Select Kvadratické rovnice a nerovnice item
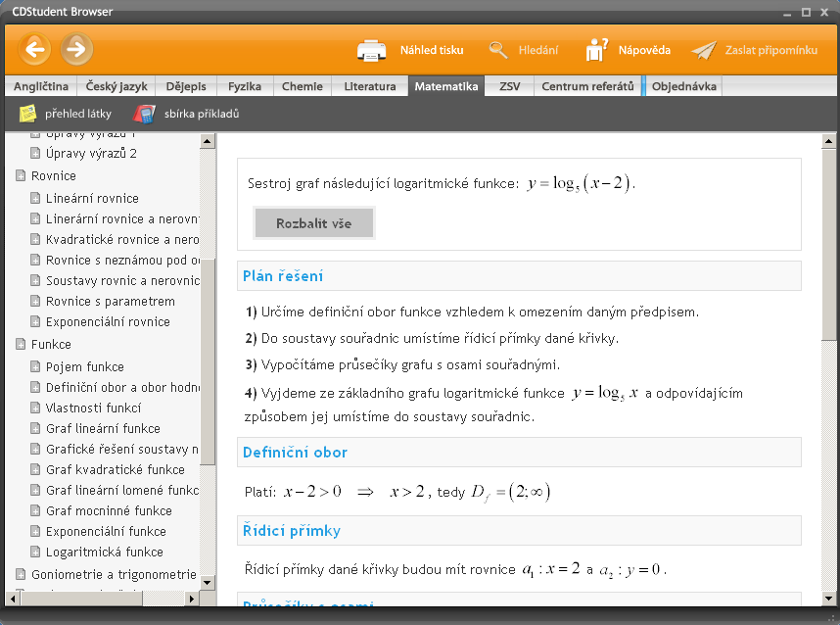Viewport: 840px width, 625px height. [122, 240]
